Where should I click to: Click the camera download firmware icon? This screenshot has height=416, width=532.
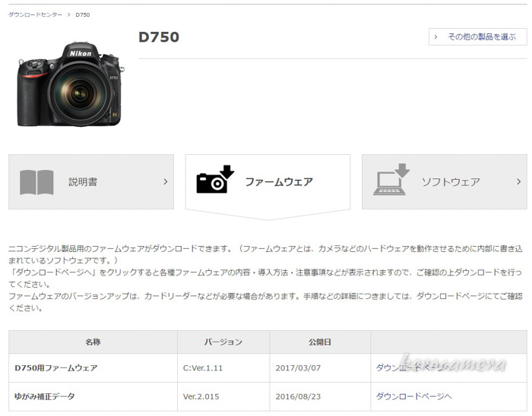click(215, 179)
